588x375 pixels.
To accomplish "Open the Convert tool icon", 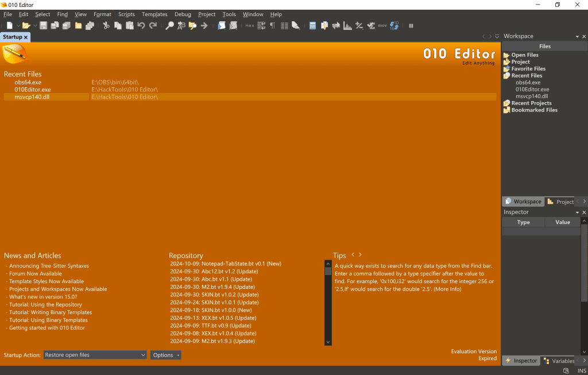I will click(336, 25).
